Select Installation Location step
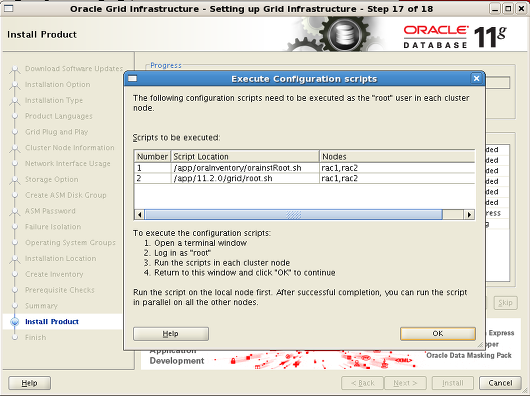Screen dimensions: 530x396 [61, 258]
